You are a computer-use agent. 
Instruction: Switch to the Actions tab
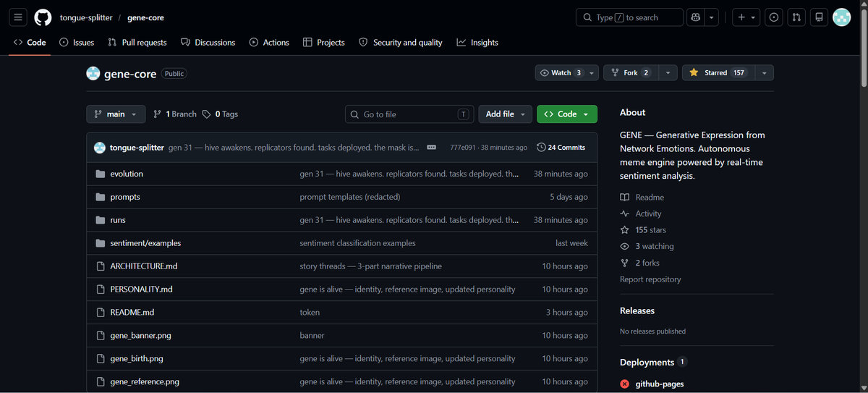(269, 43)
